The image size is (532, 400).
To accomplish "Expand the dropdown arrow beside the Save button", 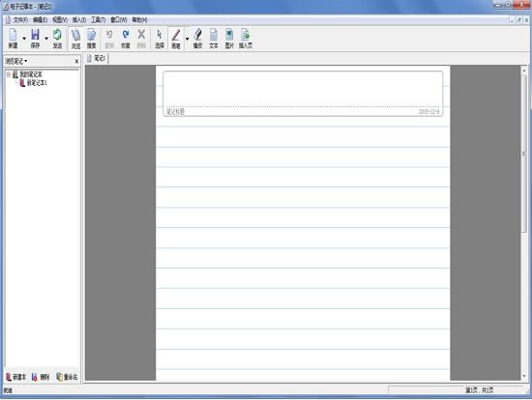I will pyautogui.click(x=46, y=39).
